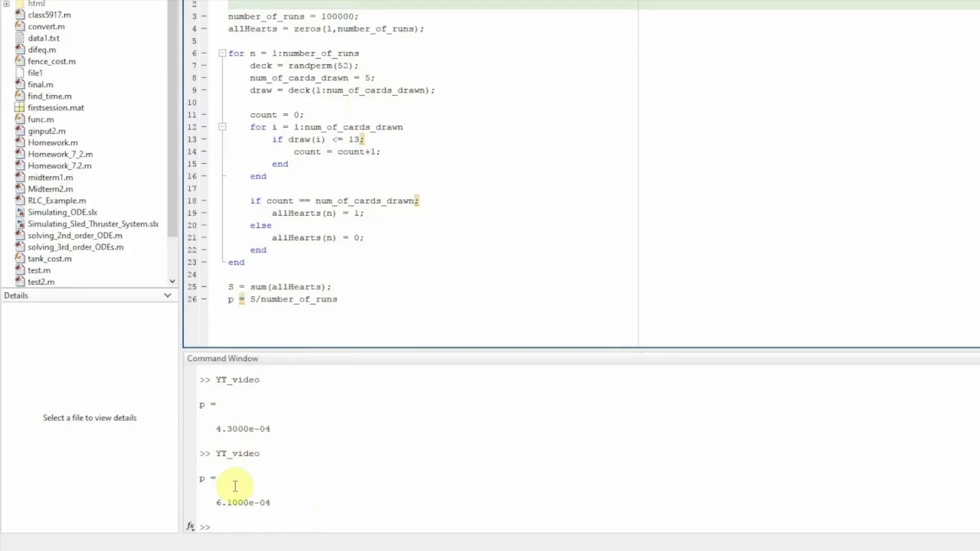Select solving_2nd_order_ODE.m file name
The width and height of the screenshot is (980, 551).
[x=74, y=236]
